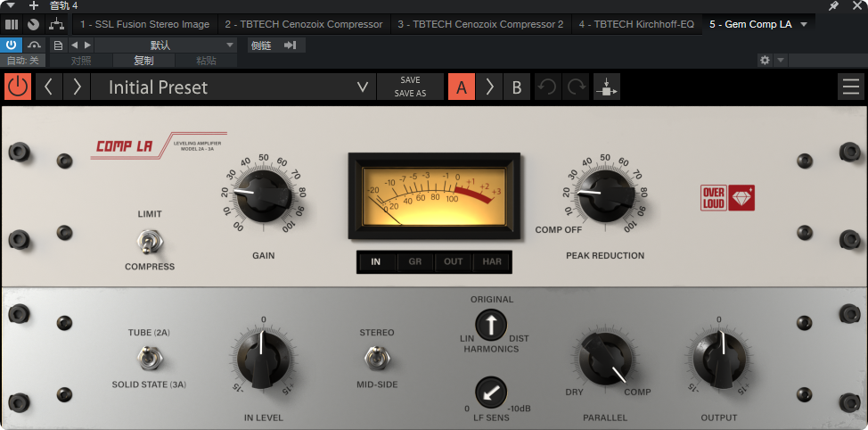The width and height of the screenshot is (868, 430).
Task: Click the sidechain input arrow icon
Action: 291,45
